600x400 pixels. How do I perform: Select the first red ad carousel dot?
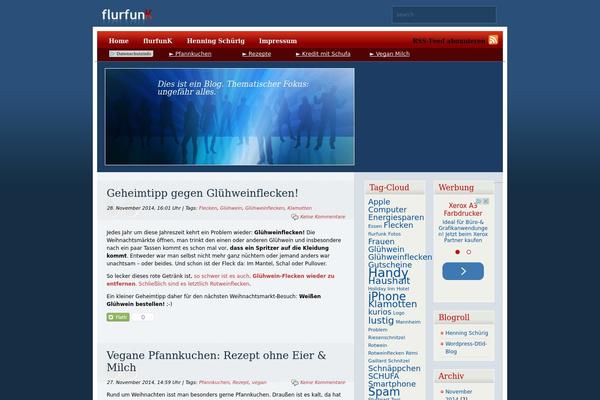[x=457, y=252]
